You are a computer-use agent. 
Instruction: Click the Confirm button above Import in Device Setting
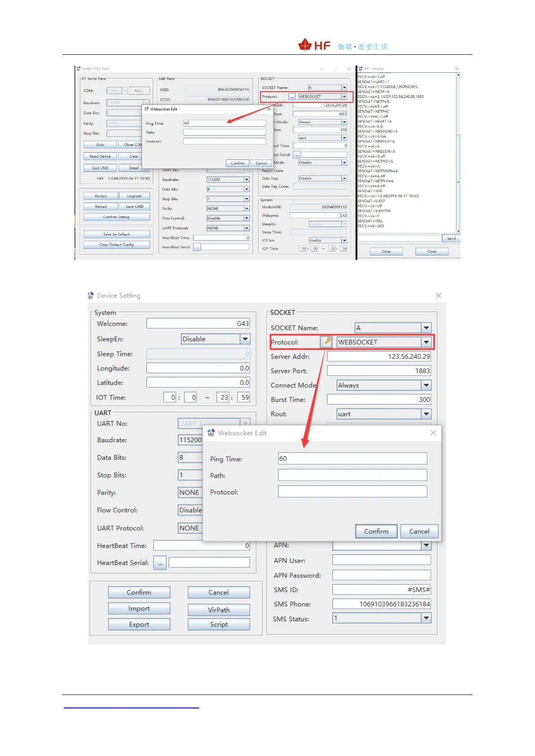coord(139,593)
